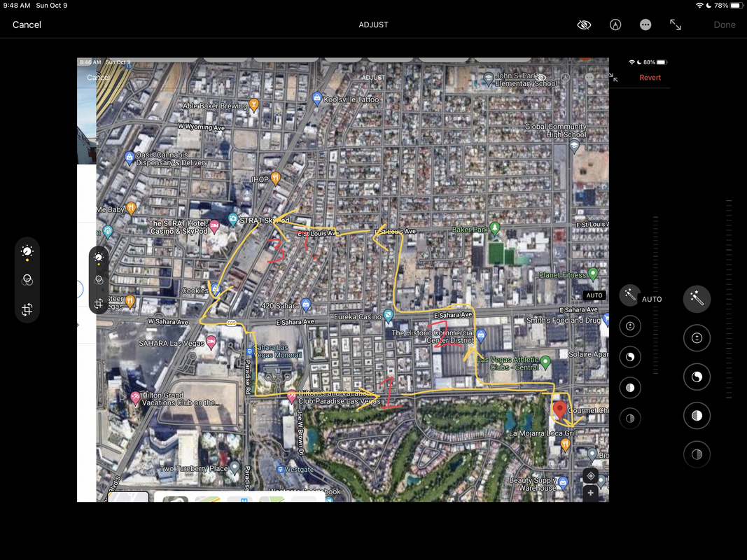This screenshot has height=560, width=747.
Task: Click the 420 Sahara map pin
Action: 306,304
